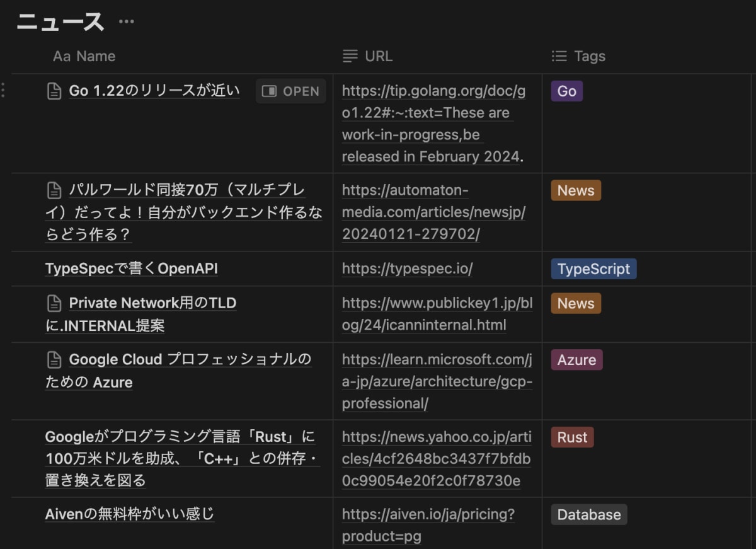
Task: Open Go 1.22 page with OPEN button
Action: pyautogui.click(x=291, y=91)
